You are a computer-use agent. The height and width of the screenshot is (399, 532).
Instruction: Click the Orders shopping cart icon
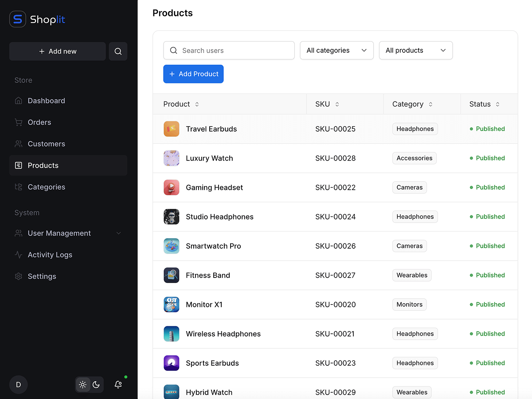18,122
